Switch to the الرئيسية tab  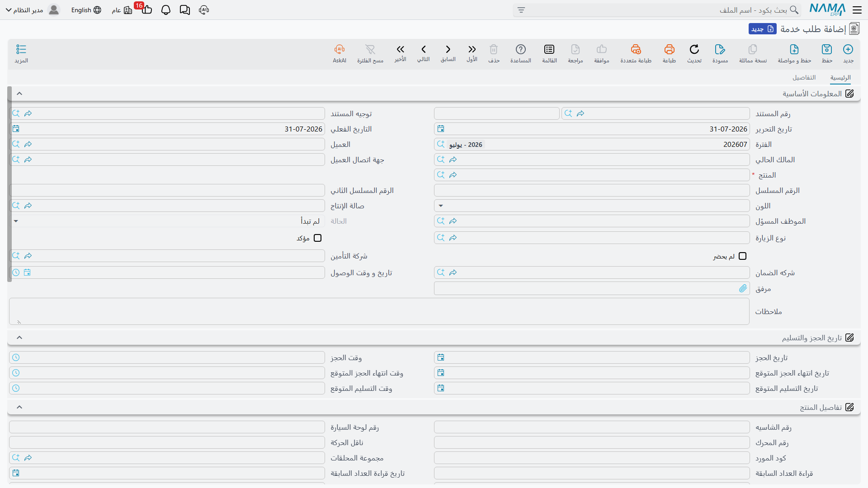click(x=840, y=78)
